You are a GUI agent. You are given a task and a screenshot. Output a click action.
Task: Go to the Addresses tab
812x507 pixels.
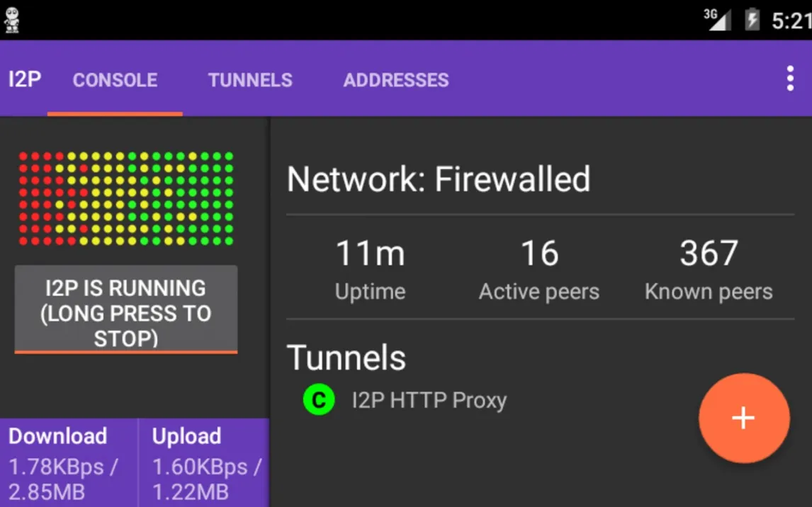396,80
